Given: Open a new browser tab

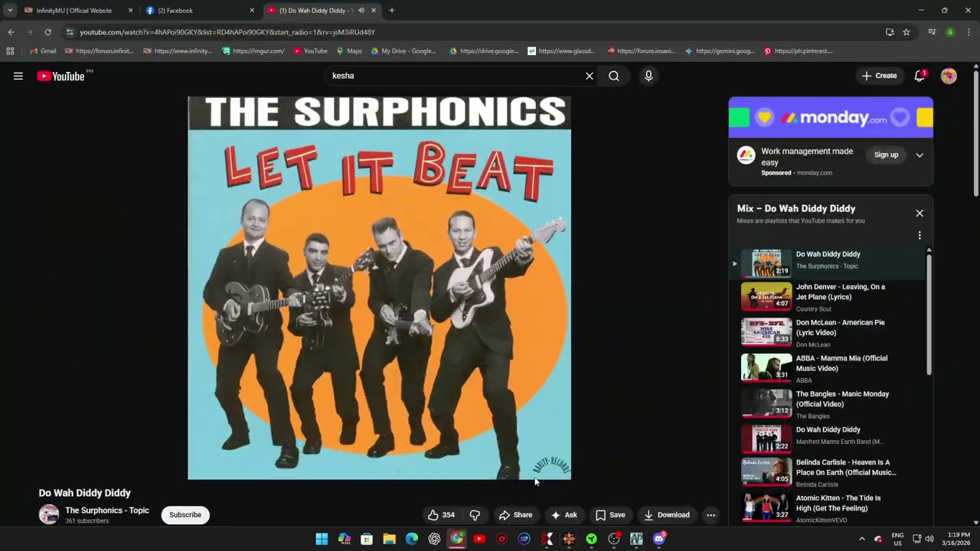Looking at the screenshot, I should [x=392, y=11].
